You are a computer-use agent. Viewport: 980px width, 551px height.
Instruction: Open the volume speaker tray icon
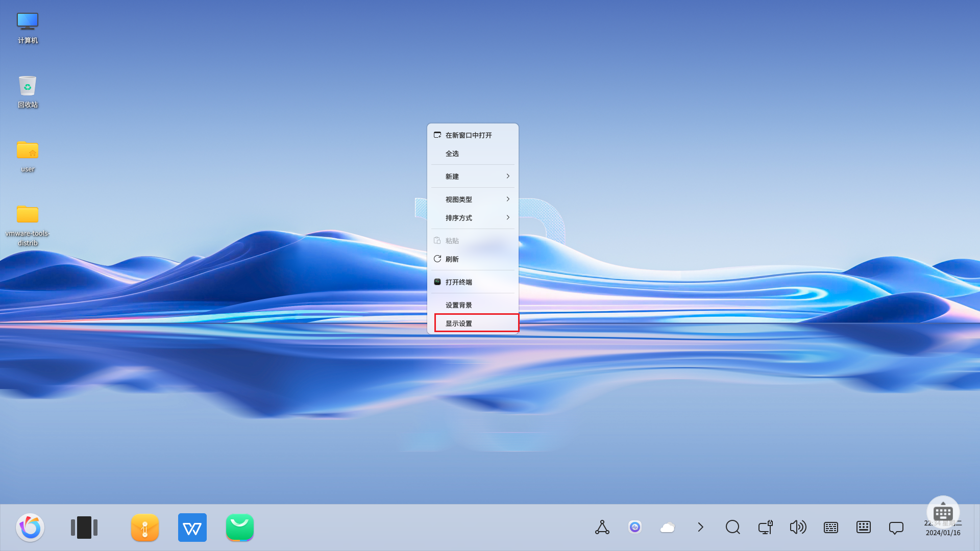798,527
